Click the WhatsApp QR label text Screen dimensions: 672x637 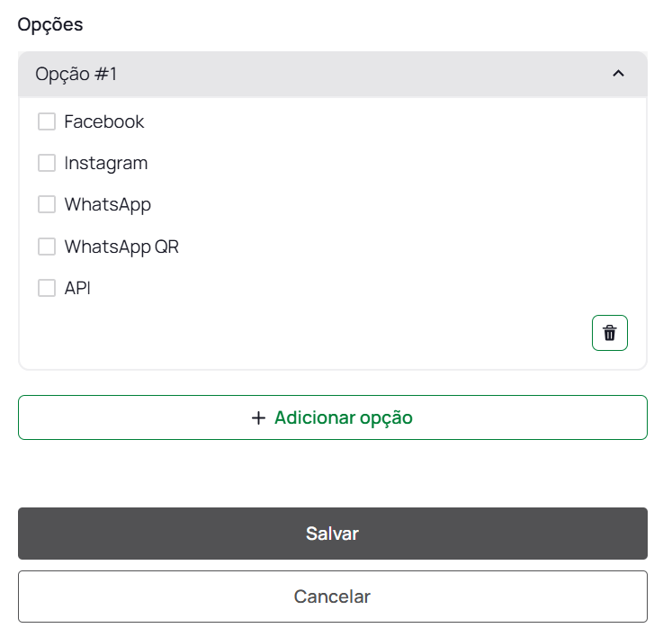pos(121,247)
